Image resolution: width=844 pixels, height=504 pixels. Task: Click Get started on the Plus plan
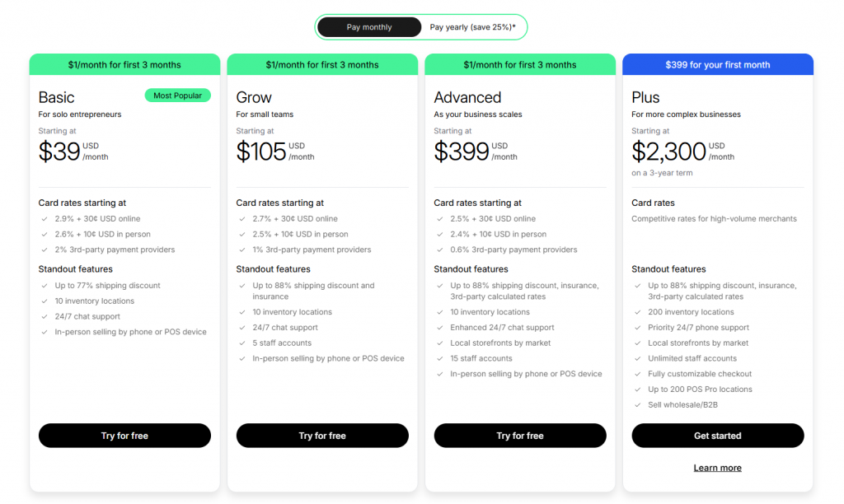(x=717, y=436)
